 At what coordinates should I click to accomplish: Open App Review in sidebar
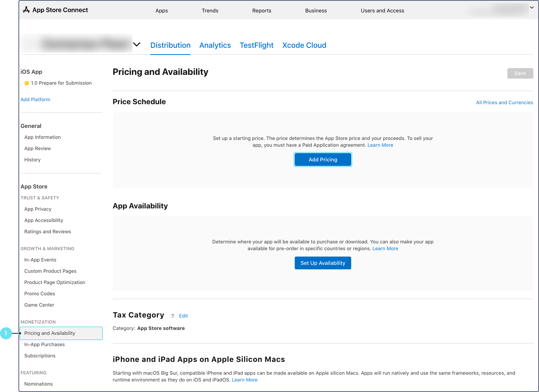point(38,149)
